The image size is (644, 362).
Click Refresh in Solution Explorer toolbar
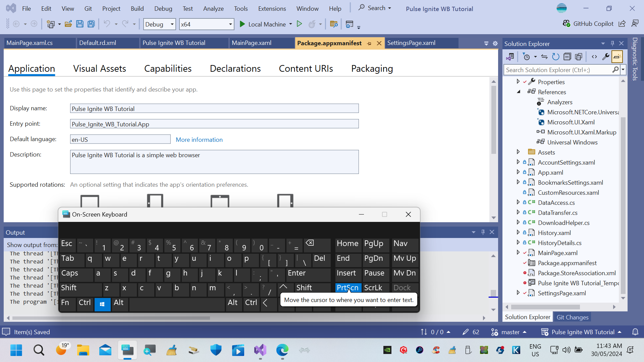(x=556, y=57)
